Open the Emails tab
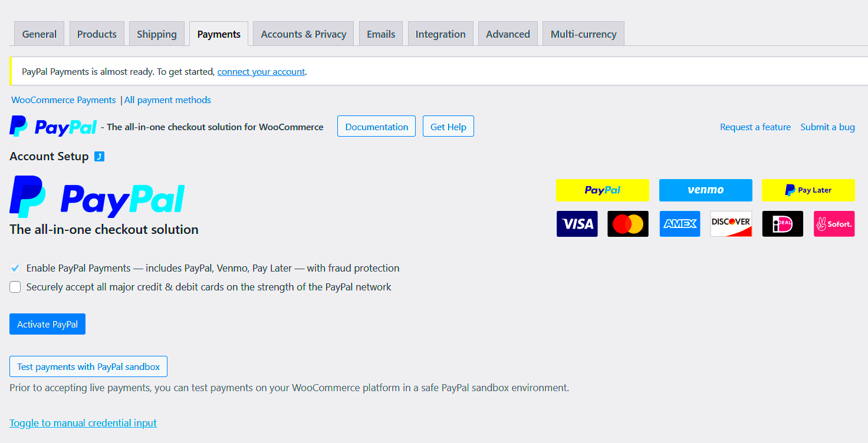The height and width of the screenshot is (443, 868). click(x=381, y=34)
